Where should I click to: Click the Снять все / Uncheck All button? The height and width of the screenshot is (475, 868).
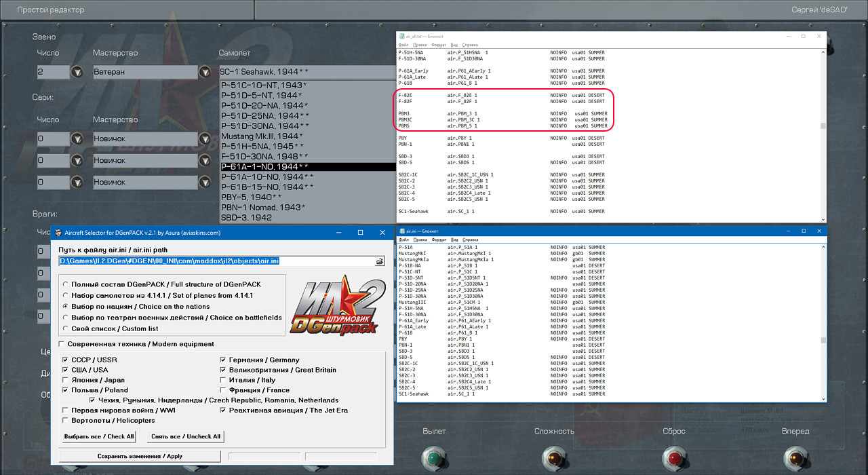pyautogui.click(x=186, y=436)
